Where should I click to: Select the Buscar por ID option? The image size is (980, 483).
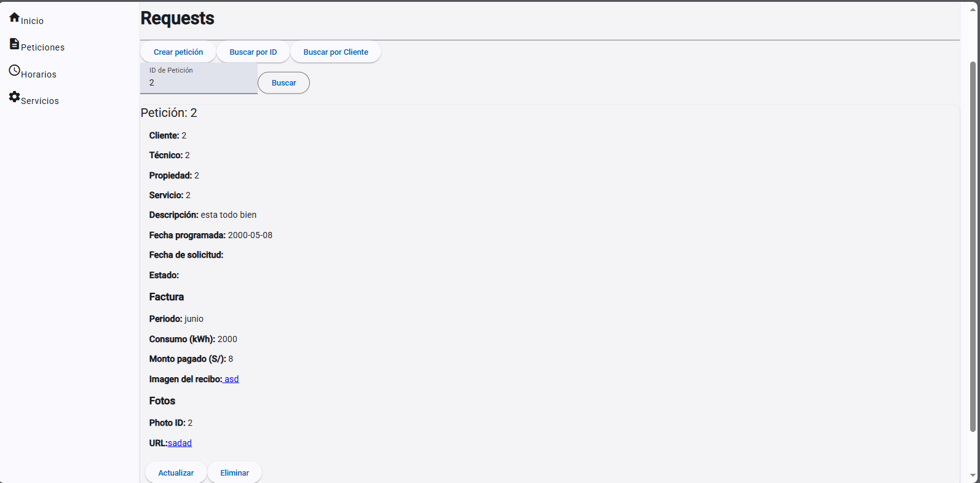(253, 52)
